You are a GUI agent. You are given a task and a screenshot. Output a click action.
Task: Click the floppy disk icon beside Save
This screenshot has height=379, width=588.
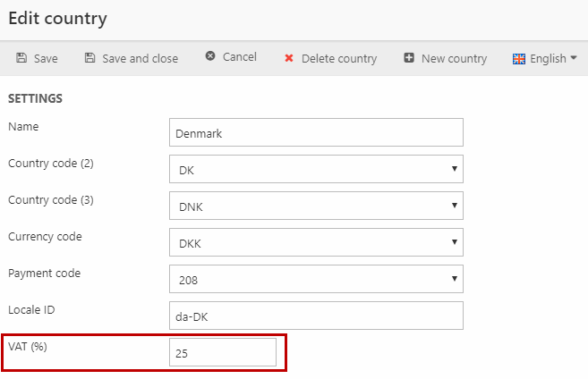[x=21, y=58]
